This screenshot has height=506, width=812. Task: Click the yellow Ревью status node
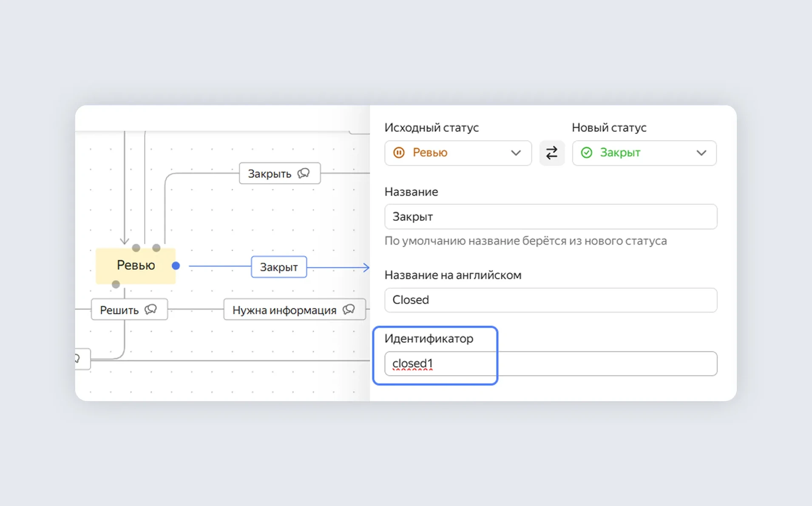[136, 266]
